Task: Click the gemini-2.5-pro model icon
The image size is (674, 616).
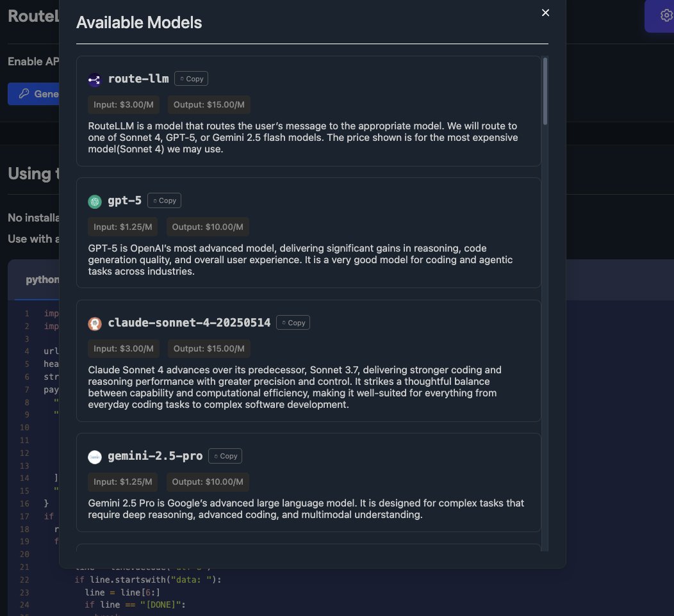Action: pos(95,457)
